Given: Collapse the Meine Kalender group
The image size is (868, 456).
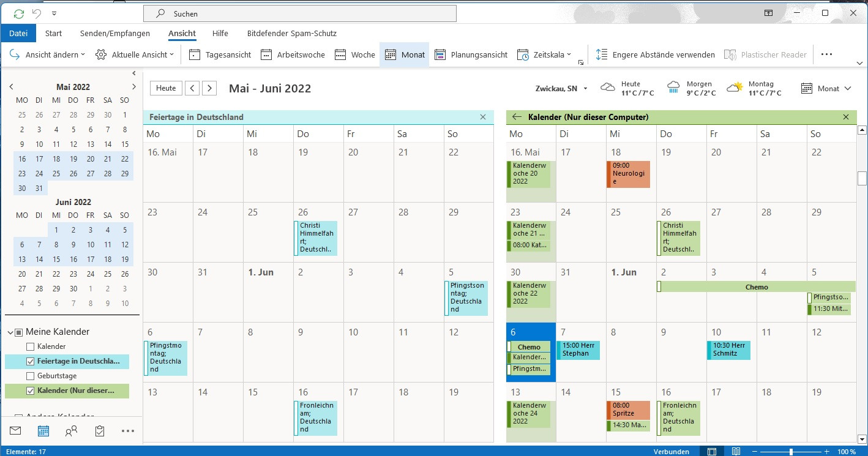Looking at the screenshot, I should pyautogui.click(x=10, y=332).
